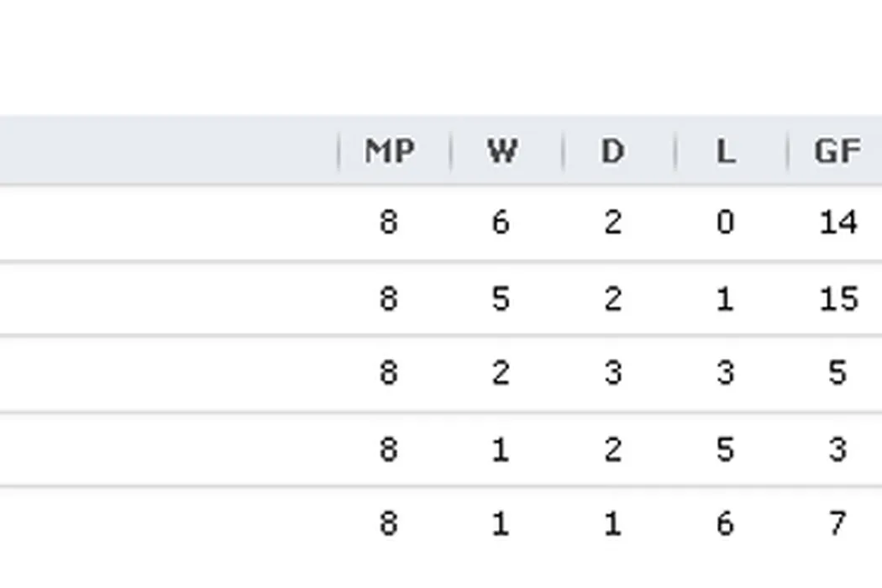Click the losses value 5 in fourth row
The image size is (882, 588).
pyautogui.click(x=725, y=449)
